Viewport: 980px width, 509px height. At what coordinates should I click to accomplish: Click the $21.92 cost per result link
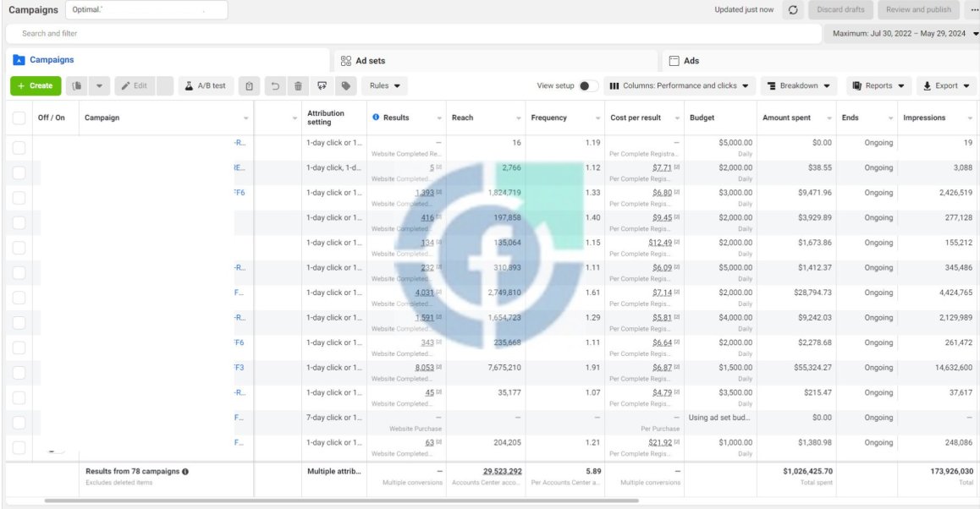coord(660,443)
